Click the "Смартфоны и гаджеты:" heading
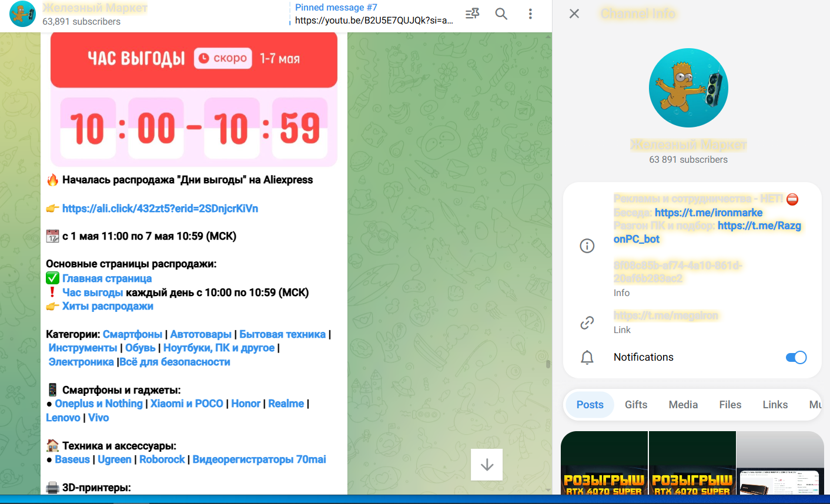This screenshot has width=830, height=504. tap(122, 390)
